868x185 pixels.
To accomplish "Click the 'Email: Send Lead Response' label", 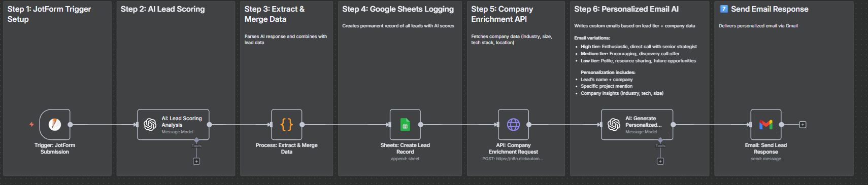I will [x=766, y=149].
